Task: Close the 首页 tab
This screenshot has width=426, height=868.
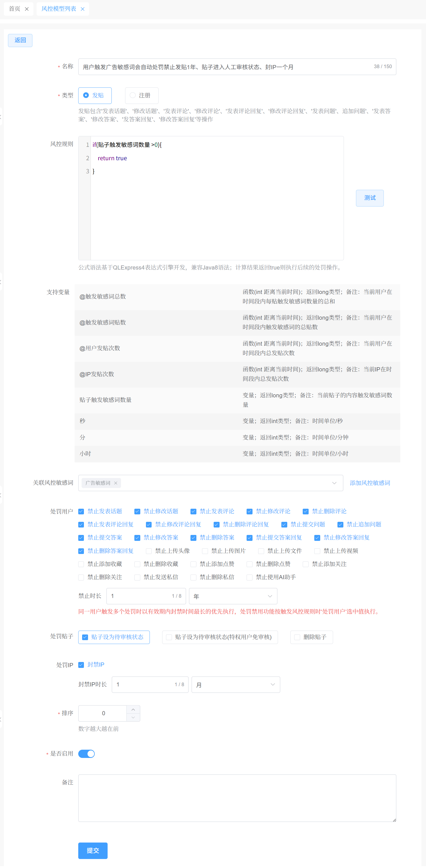Action: point(27,9)
